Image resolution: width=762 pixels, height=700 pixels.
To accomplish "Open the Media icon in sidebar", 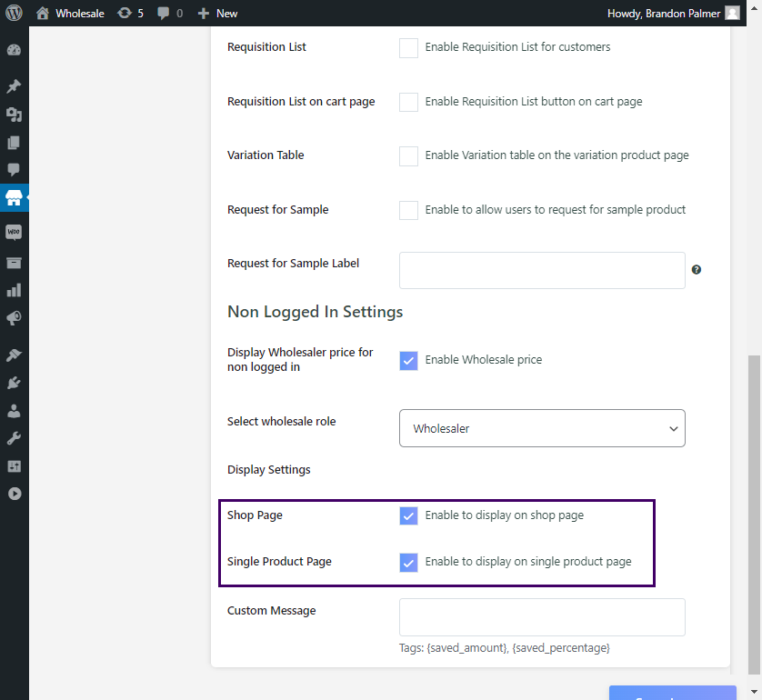I will click(x=14, y=115).
